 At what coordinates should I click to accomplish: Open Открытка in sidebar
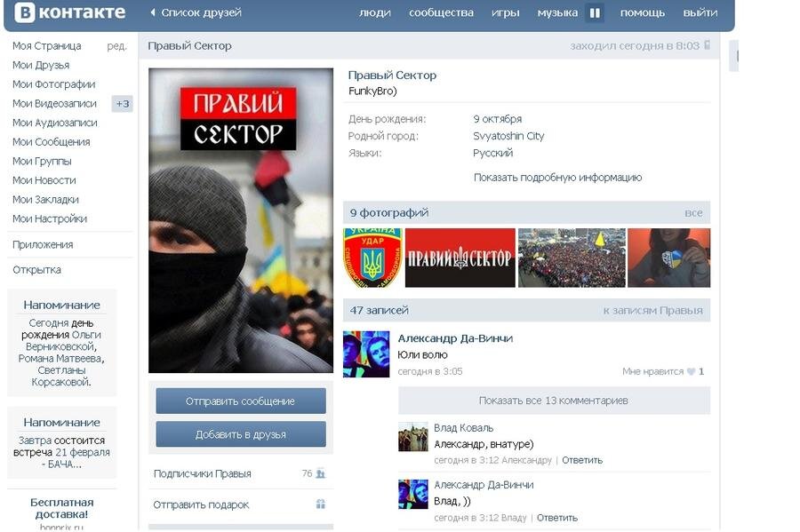[x=36, y=270]
